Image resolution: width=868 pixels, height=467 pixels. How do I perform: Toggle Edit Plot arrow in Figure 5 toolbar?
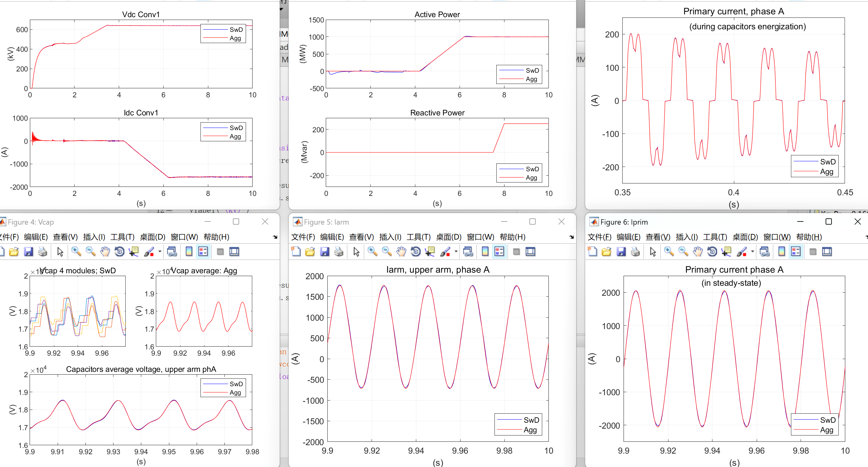coord(356,251)
